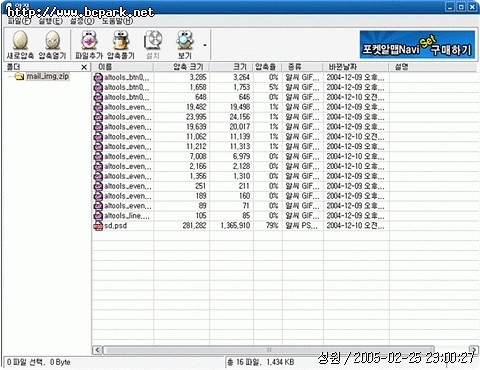Click the 포켓알맵Navi 구매하기 banner
This screenshot has width=480, height=370.
pyautogui.click(x=417, y=45)
